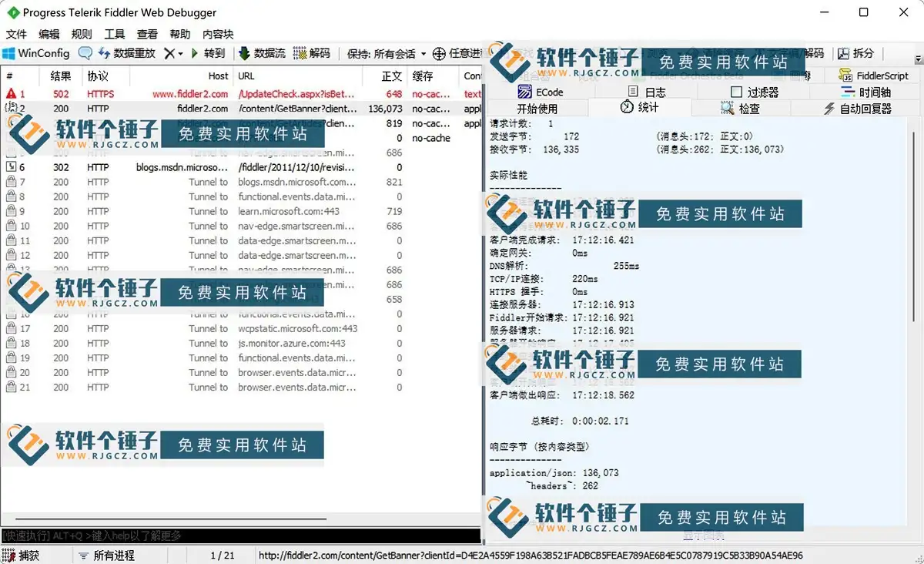
Task: Click the application/json: 136,073 statistics line
Action: pos(554,473)
